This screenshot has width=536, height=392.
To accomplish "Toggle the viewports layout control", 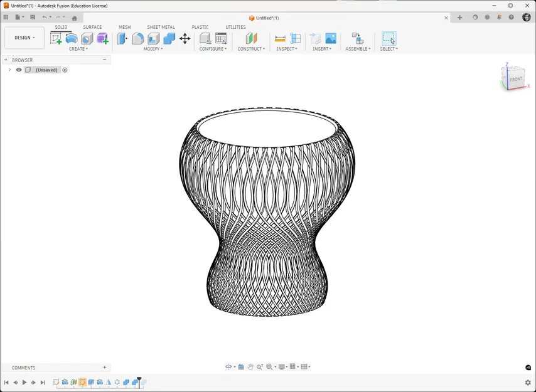I will [x=305, y=366].
